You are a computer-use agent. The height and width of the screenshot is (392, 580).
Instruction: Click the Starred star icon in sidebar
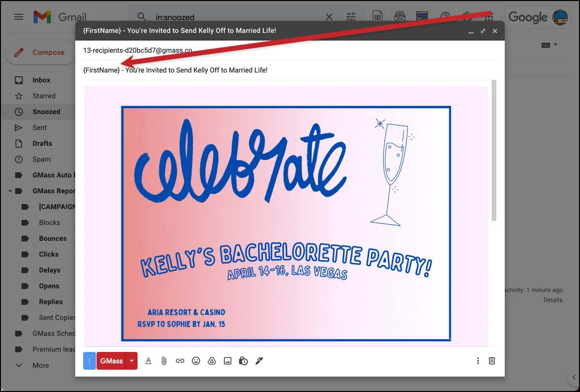[19, 96]
